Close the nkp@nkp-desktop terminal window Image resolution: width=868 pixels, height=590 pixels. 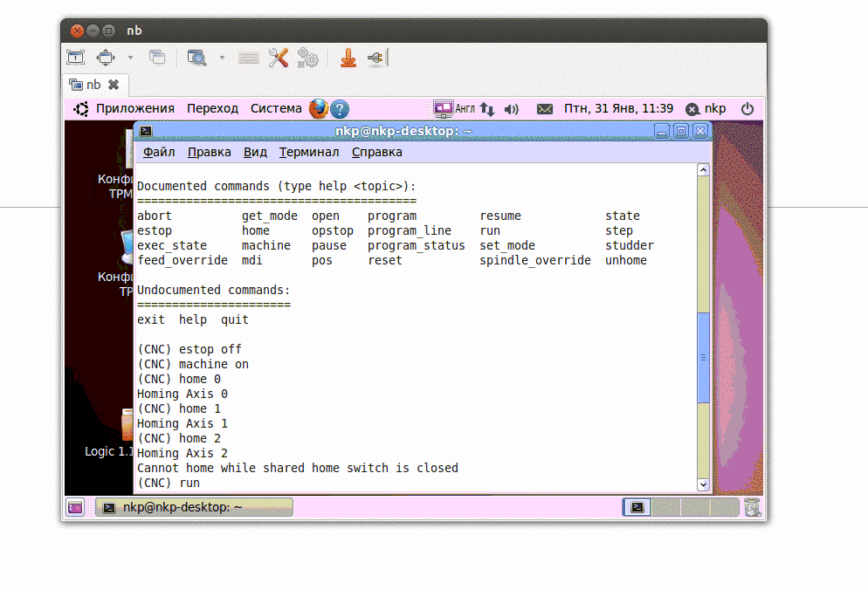(x=700, y=131)
